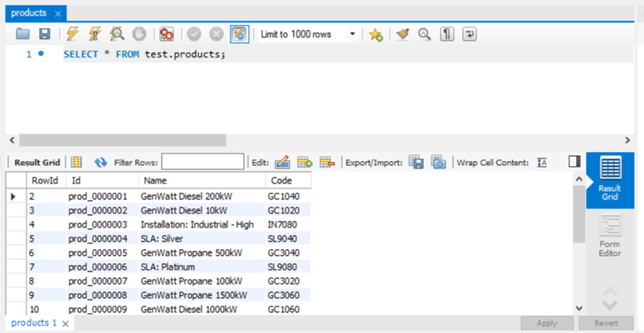This screenshot has height=333, width=644.
Task: Toggle auto-commit mode icon
Action: (x=240, y=34)
